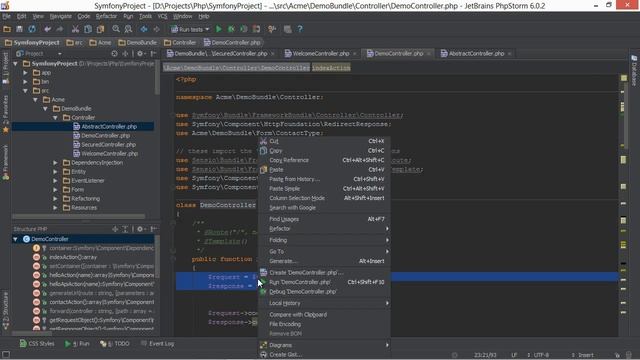Open Refactor submenu in context menu

324,229
